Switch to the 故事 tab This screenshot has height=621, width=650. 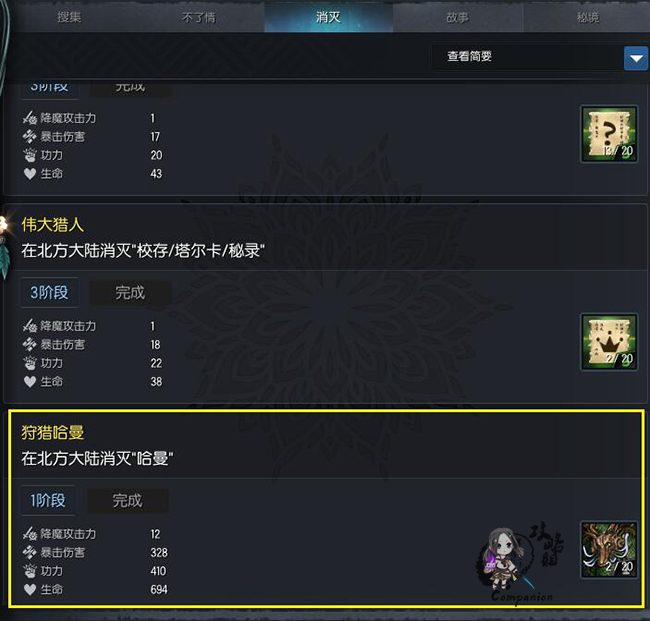(457, 17)
